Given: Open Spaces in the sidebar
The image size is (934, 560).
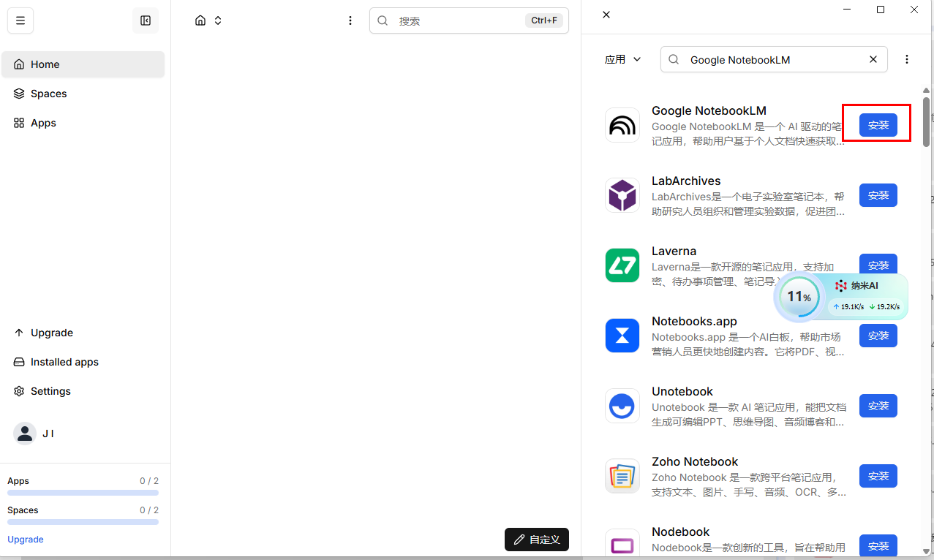Looking at the screenshot, I should pyautogui.click(x=83, y=94).
